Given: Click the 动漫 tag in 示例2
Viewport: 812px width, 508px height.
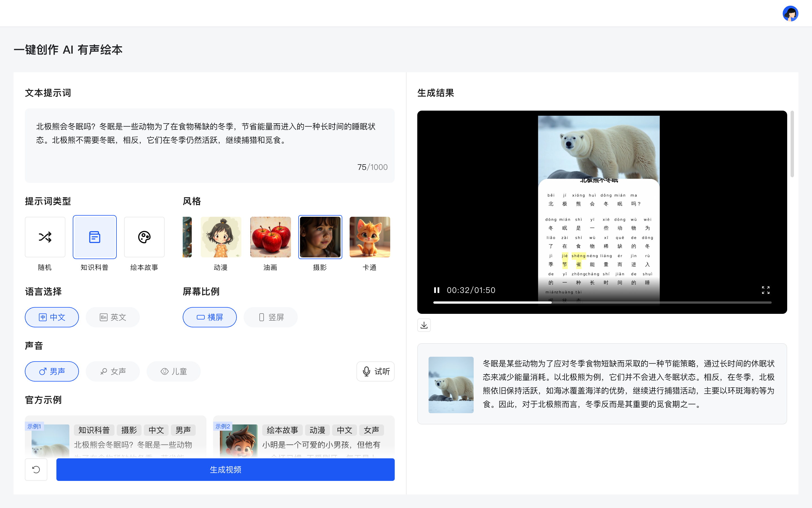Looking at the screenshot, I should point(317,430).
